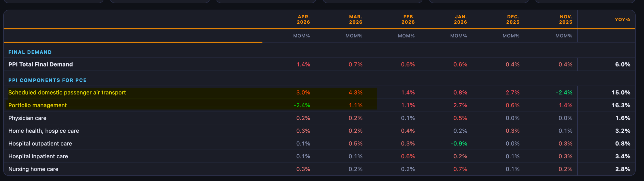This screenshot has height=181, width=644.
Task: Click Hospital outpatient YoY value 0.8%
Action: pyautogui.click(x=623, y=143)
